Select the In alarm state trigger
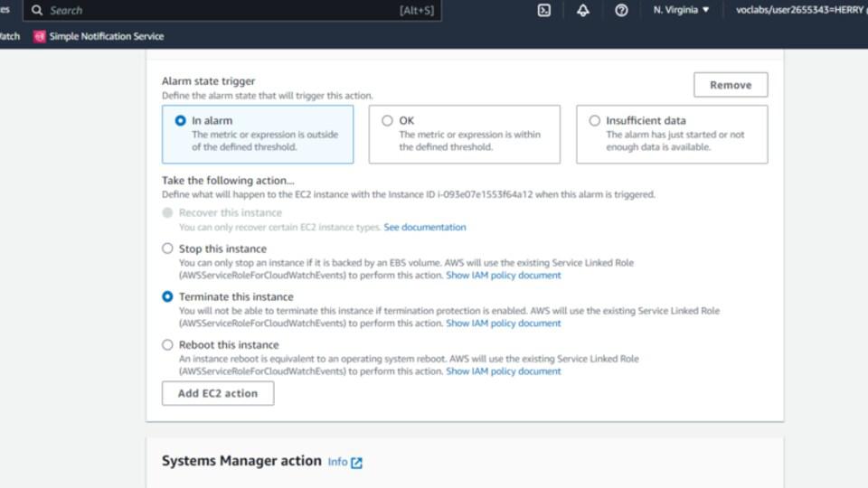The image size is (868, 488). pos(258,134)
